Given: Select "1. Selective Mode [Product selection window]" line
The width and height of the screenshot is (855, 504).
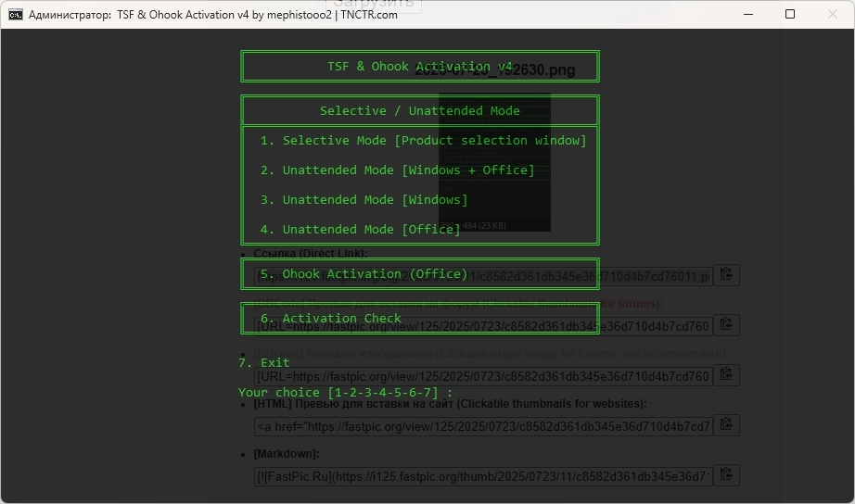Looking at the screenshot, I should tap(423, 141).
